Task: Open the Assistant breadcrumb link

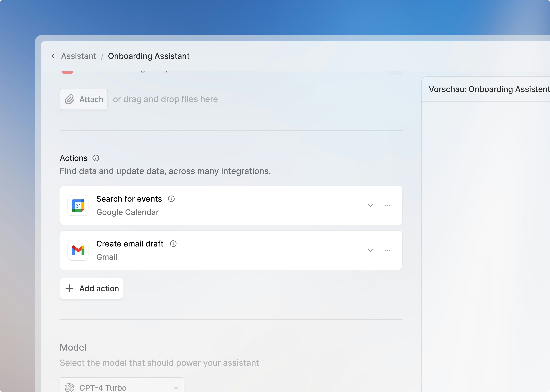Action: tap(78, 56)
